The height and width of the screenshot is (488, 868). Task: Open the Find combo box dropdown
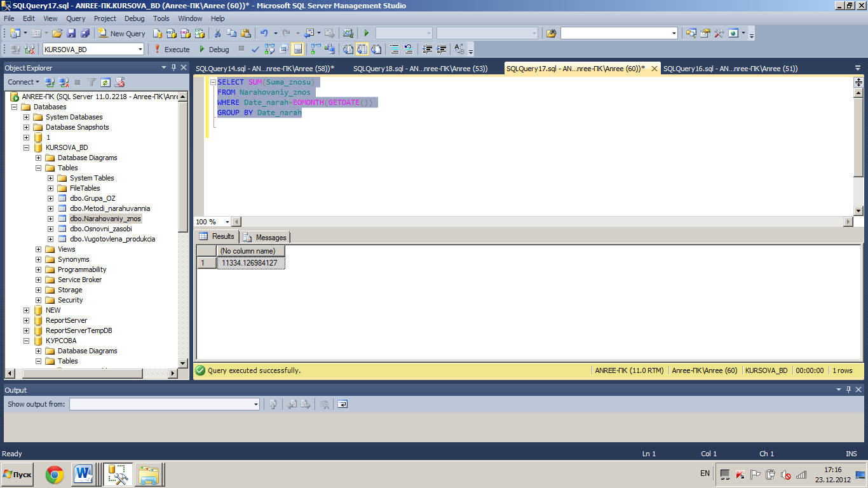tap(674, 33)
